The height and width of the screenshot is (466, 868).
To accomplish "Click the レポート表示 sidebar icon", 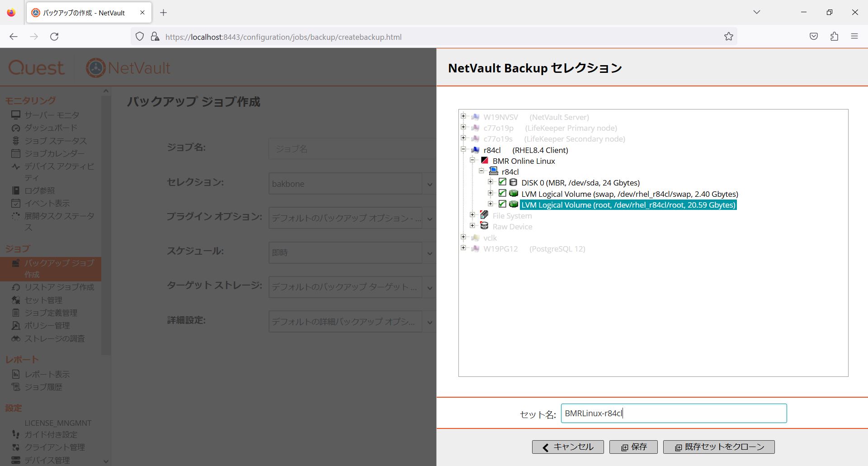I will coord(16,374).
